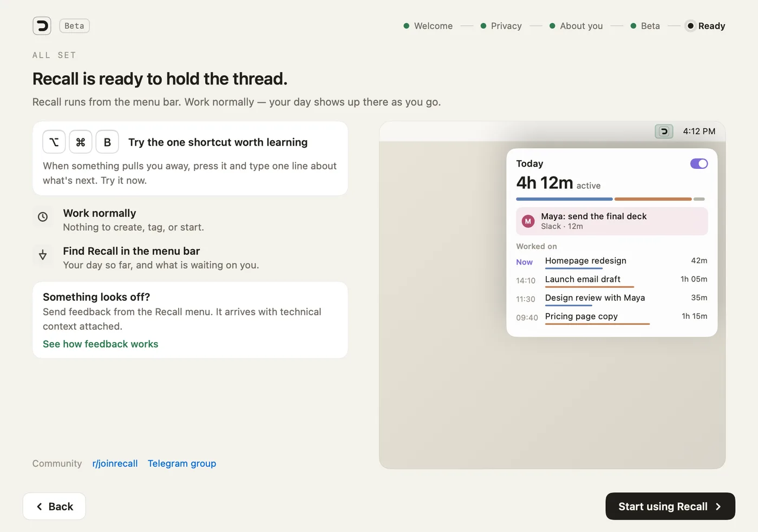Click the Something looks off? heading
758x532 pixels.
pyautogui.click(x=96, y=297)
